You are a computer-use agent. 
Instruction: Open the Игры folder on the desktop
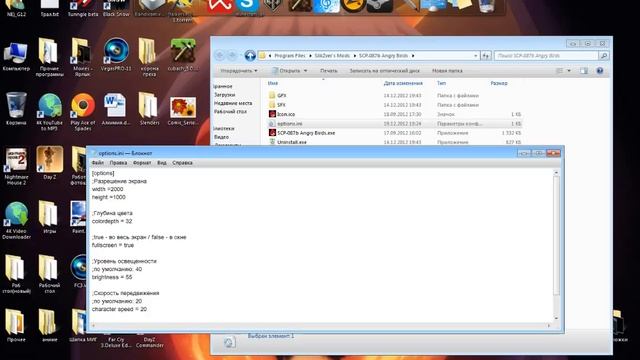(x=49, y=213)
